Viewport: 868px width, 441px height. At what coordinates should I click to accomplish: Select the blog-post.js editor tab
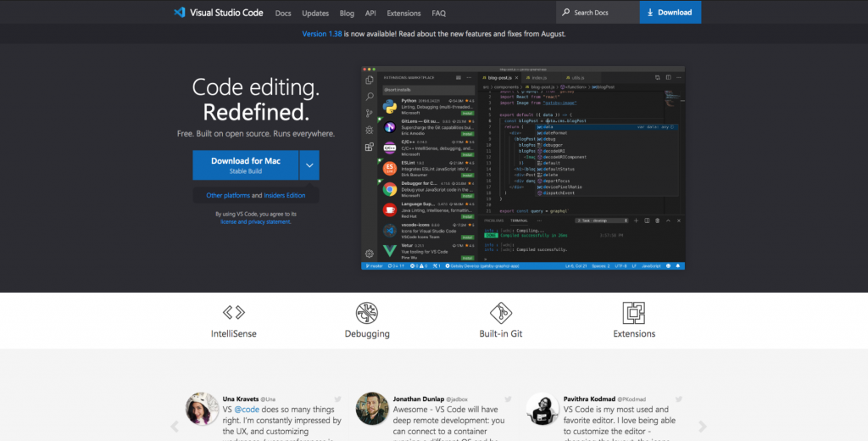point(499,77)
